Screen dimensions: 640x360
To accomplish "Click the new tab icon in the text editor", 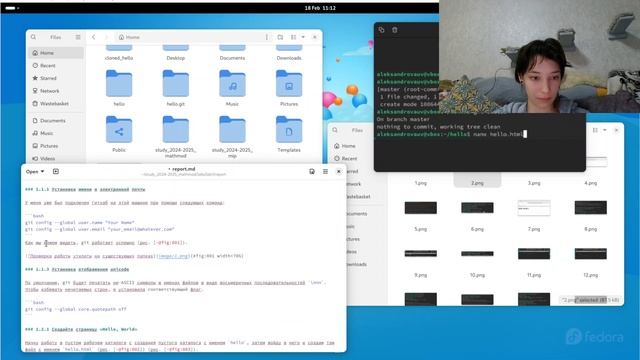I will [x=56, y=171].
